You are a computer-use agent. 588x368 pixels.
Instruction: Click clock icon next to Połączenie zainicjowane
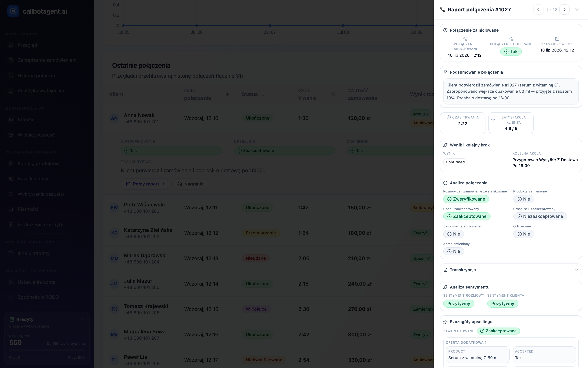pyautogui.click(x=445, y=30)
